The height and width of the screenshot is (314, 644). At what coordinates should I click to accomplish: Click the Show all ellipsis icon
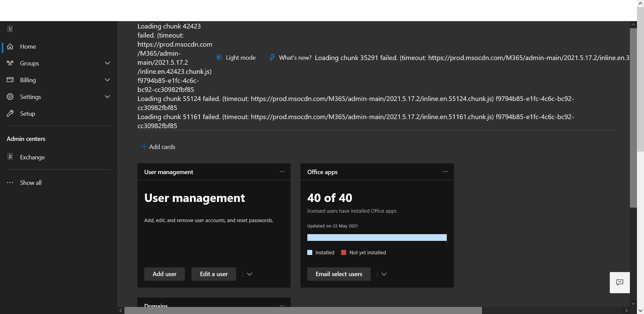point(10,182)
